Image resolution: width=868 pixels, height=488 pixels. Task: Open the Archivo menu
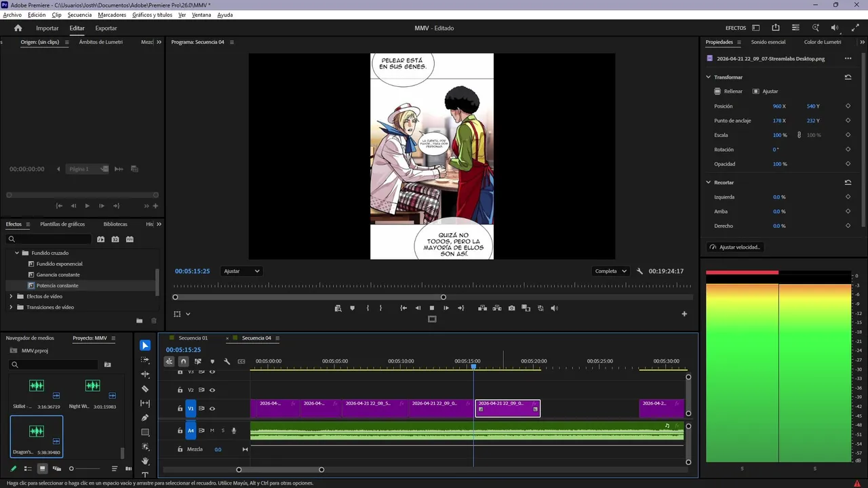pos(12,15)
